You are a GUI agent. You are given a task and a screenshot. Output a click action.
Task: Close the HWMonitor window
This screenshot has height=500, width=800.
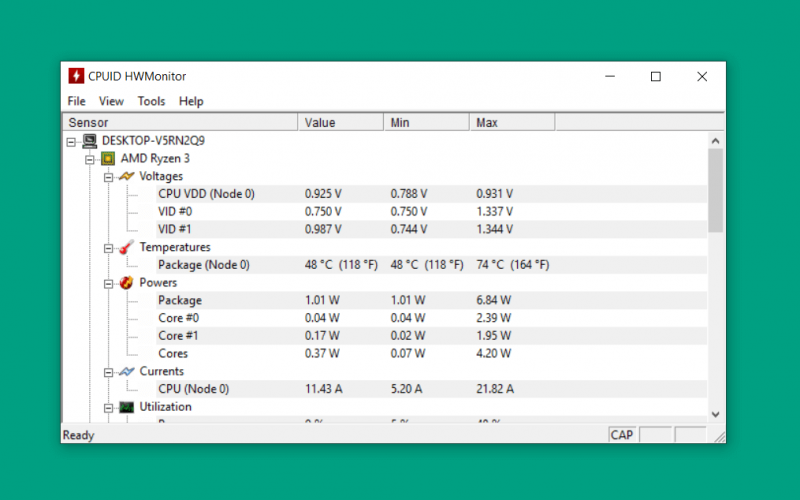pos(702,77)
